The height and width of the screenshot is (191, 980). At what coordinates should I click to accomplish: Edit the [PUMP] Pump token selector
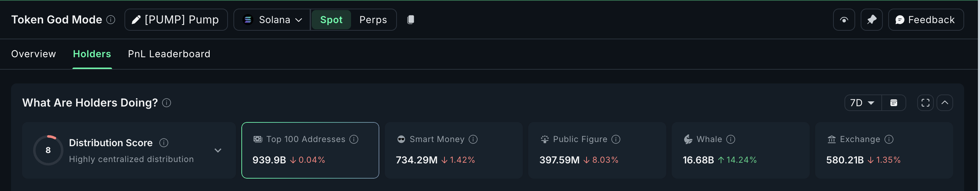(176, 20)
